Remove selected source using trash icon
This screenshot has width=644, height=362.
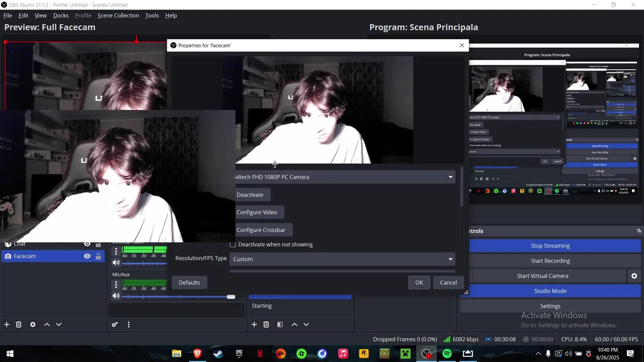coord(19,325)
